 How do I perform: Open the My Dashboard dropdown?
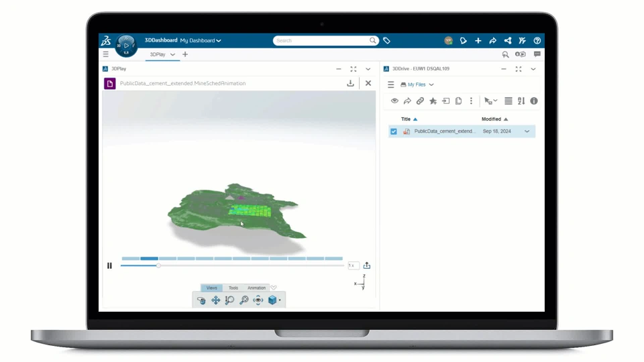[201, 40]
